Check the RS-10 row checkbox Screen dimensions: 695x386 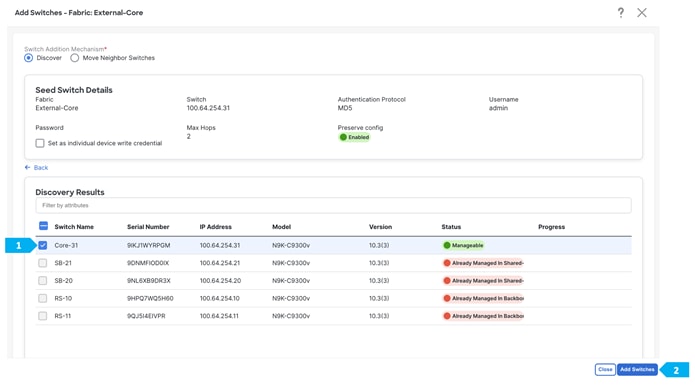(x=43, y=298)
